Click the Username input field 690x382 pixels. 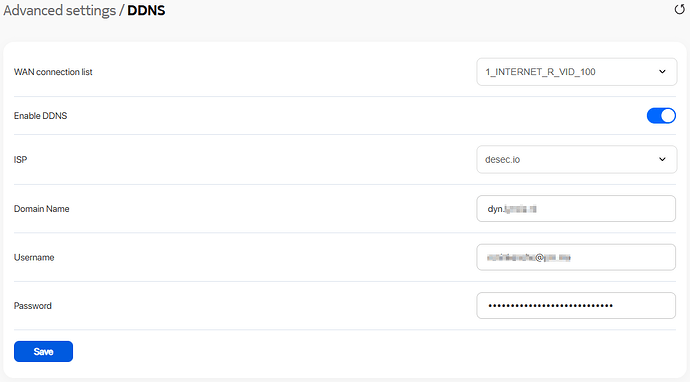[576, 257]
